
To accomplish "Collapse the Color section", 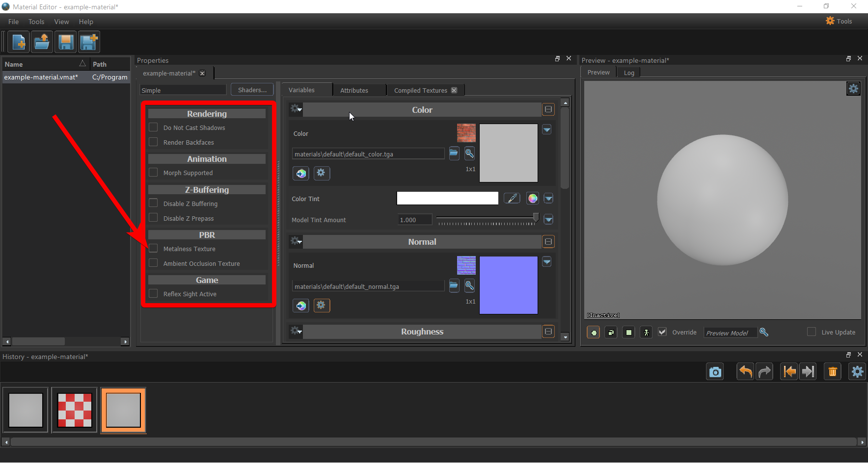I will pyautogui.click(x=548, y=109).
